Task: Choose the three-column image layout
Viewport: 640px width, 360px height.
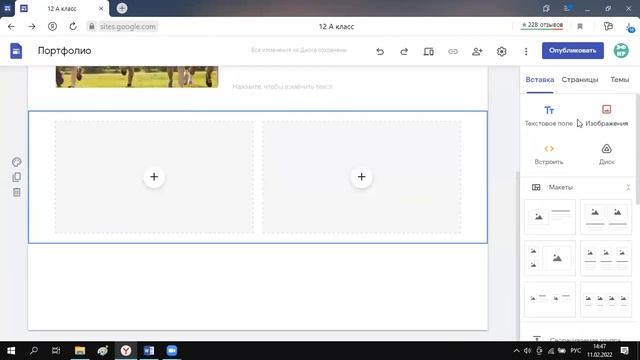Action: (606, 258)
